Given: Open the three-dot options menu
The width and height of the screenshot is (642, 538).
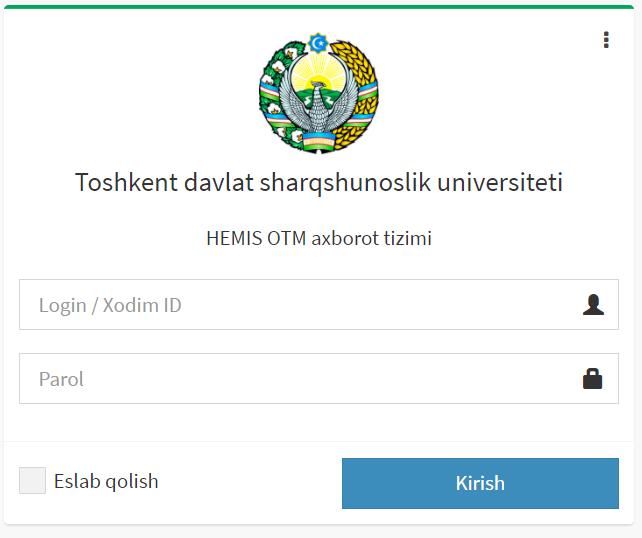Looking at the screenshot, I should 606,40.
